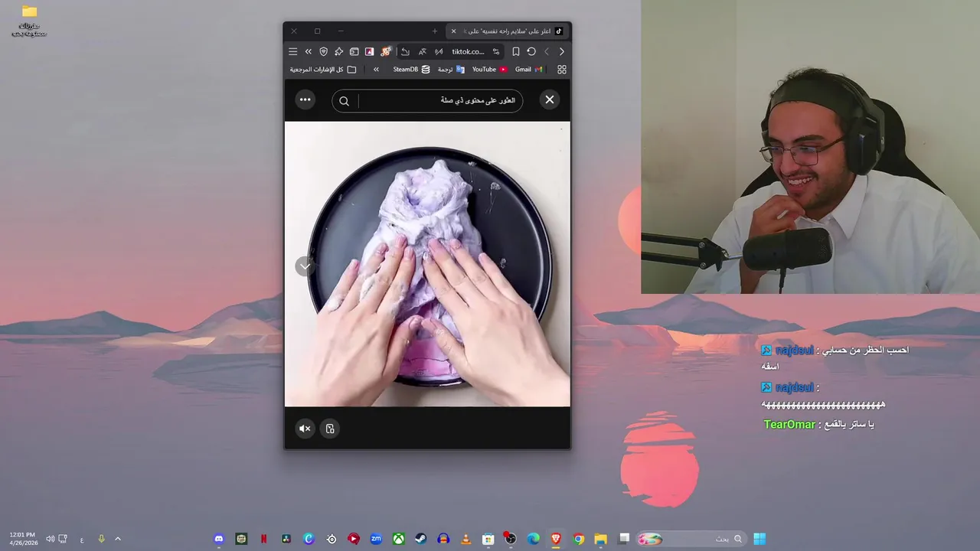
Task: Open Zoom from the taskbar
Action: 376,539
